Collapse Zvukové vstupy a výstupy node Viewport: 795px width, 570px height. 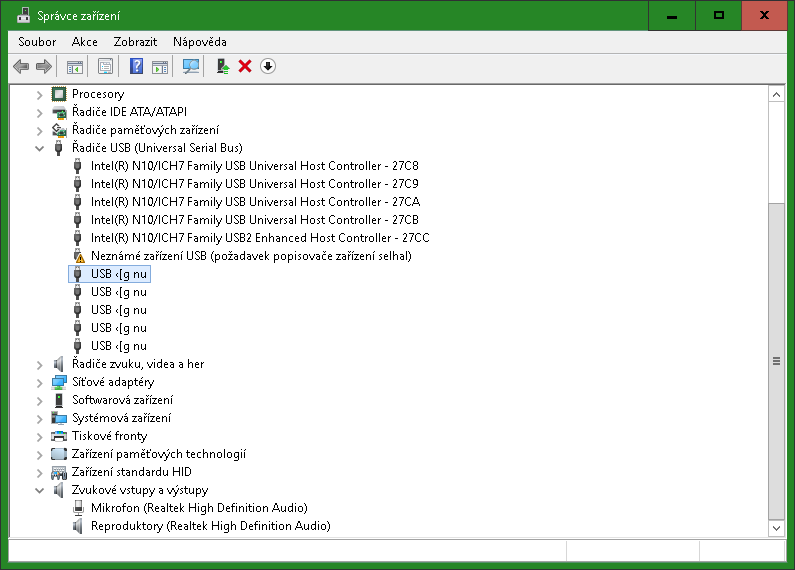click(x=40, y=490)
